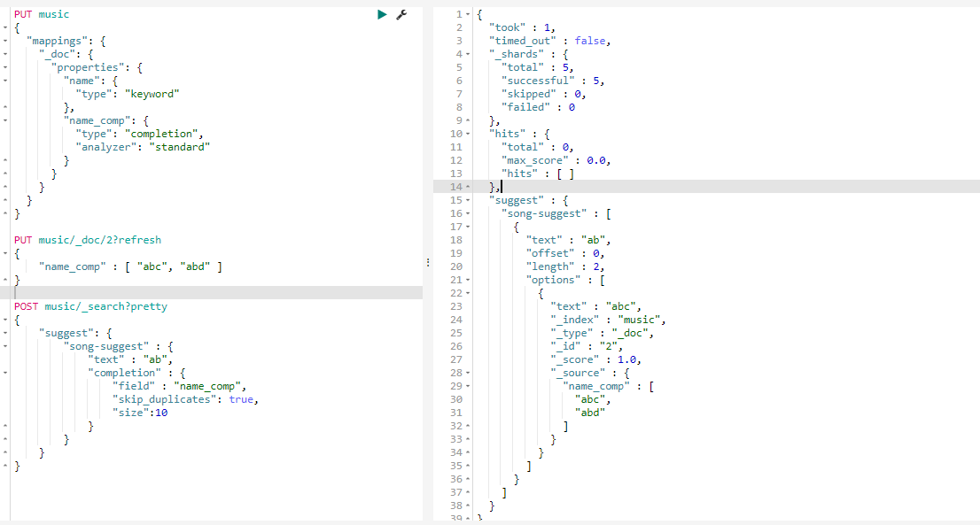
Task: Click the "analyzer": "standard" line
Action: [x=144, y=147]
